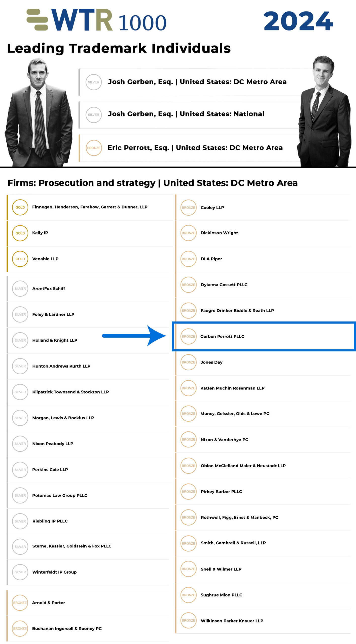Open the Holland & Knight LLP entry

point(55,340)
